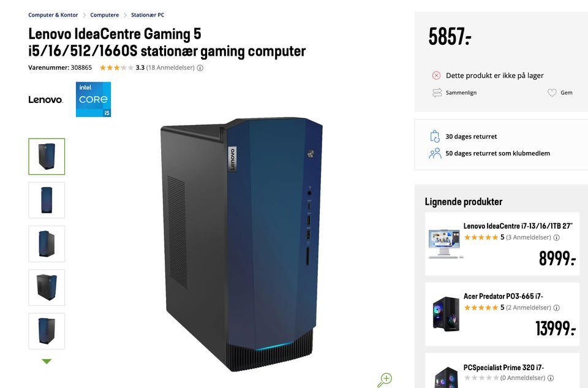Select the fourth product thumbnail

point(47,287)
